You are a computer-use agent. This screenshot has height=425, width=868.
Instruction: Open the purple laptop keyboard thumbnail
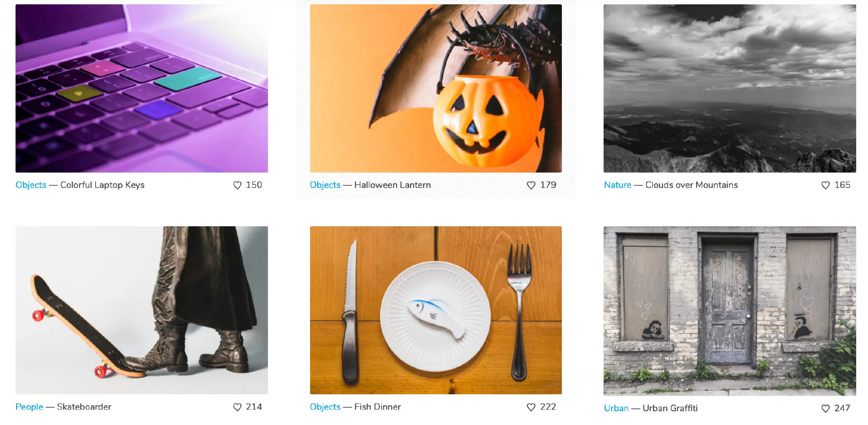click(x=142, y=89)
